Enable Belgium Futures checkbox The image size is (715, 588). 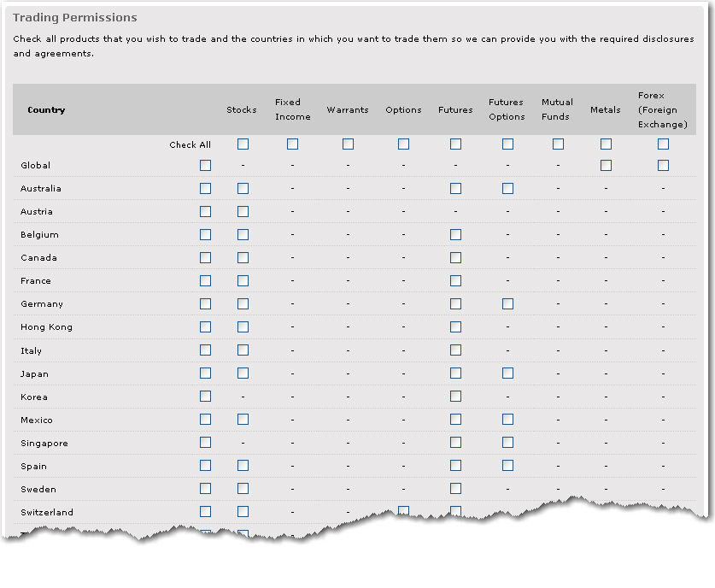[455, 234]
